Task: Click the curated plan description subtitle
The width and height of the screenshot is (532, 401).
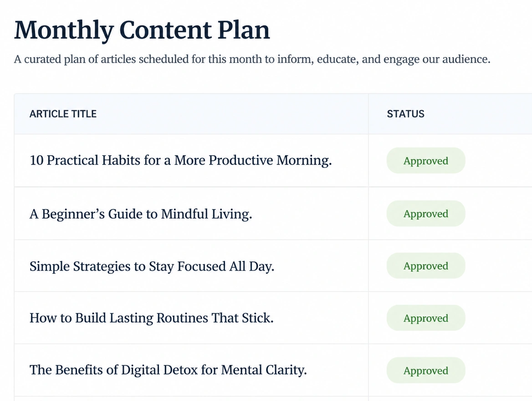Action: (252, 59)
